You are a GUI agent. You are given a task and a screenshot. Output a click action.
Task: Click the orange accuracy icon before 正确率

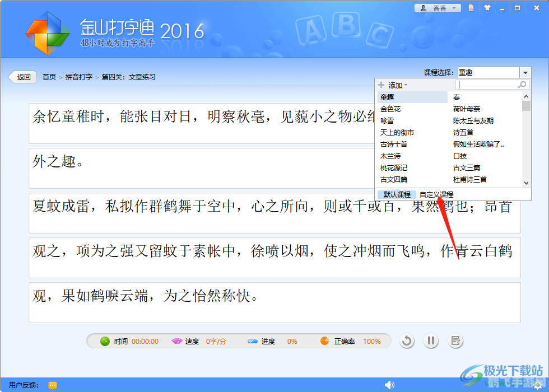click(325, 340)
